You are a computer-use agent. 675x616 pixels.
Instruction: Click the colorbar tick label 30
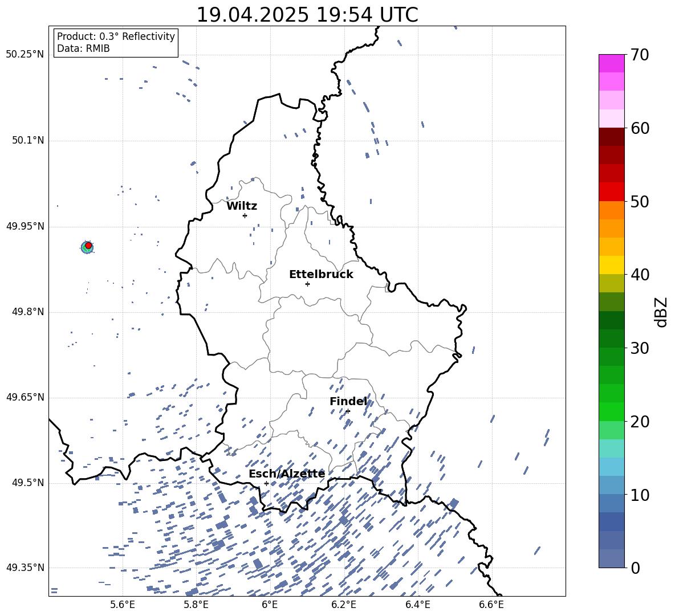[640, 348]
